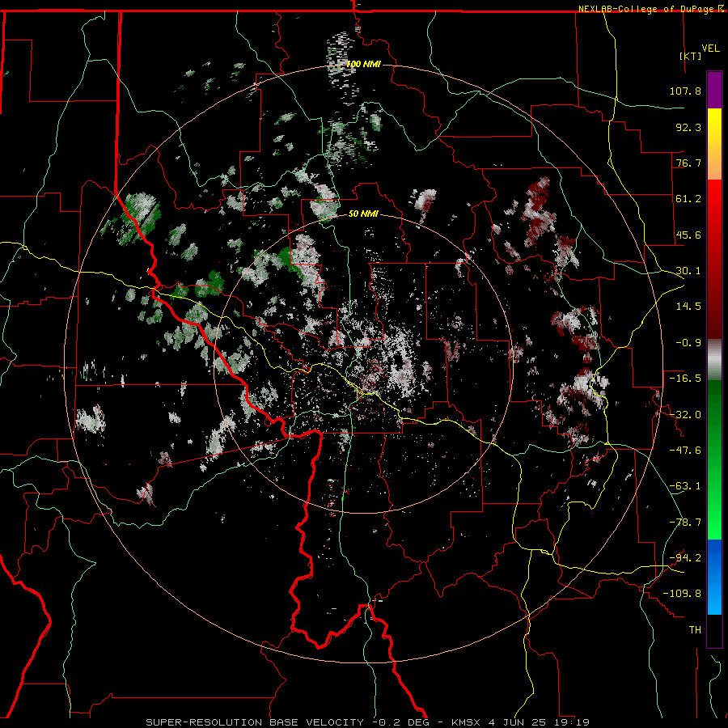728x728 pixels.
Task: Click the purple top segment of color bar
Action: click(714, 90)
